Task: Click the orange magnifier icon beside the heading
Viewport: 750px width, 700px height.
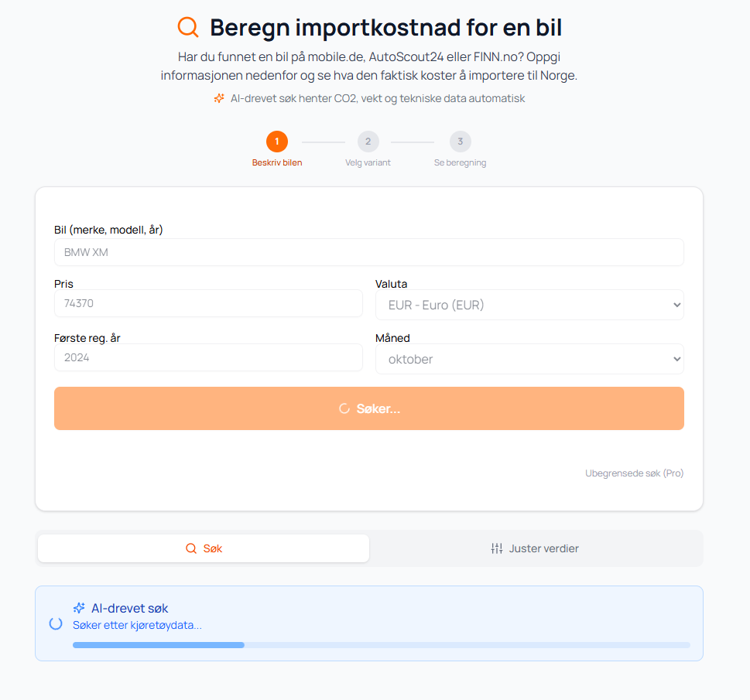Action: coord(188,27)
